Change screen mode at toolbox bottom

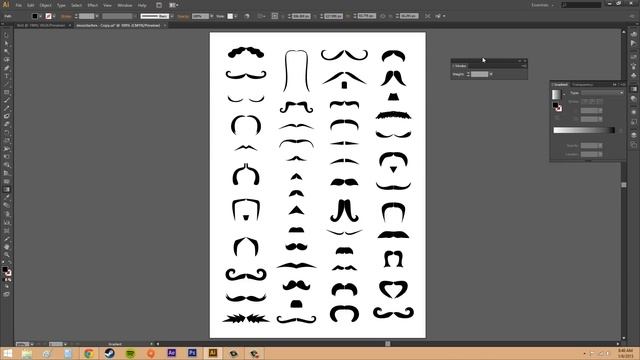point(6,294)
